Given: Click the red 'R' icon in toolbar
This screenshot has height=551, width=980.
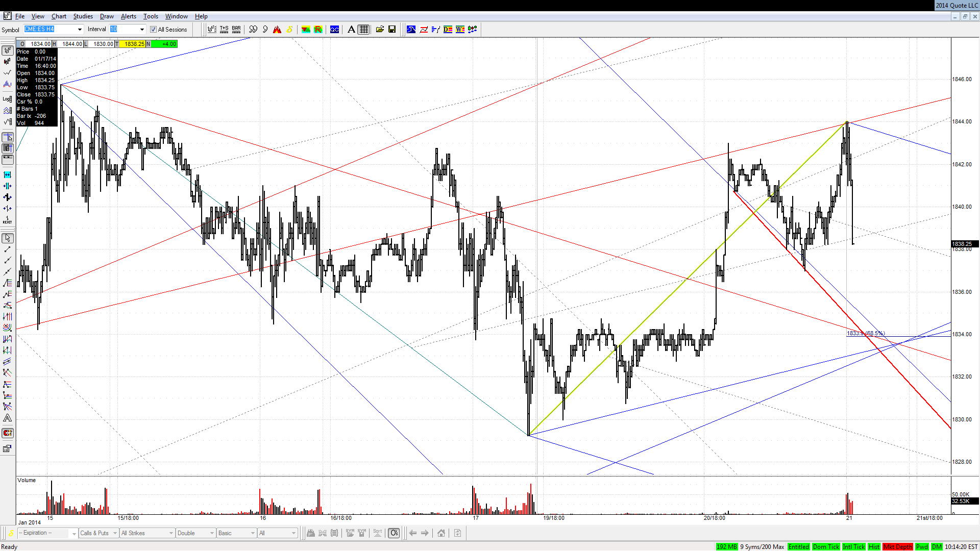Looking at the screenshot, I should click(318, 30).
